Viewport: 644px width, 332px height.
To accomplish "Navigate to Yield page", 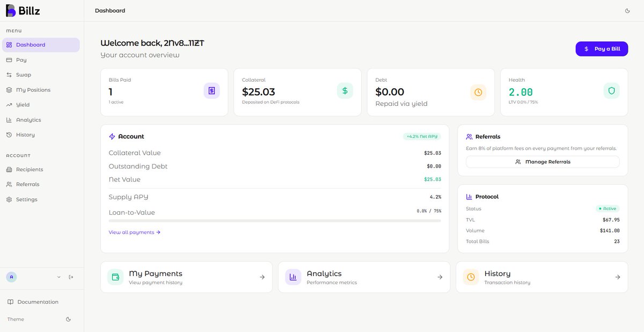I will (41, 105).
